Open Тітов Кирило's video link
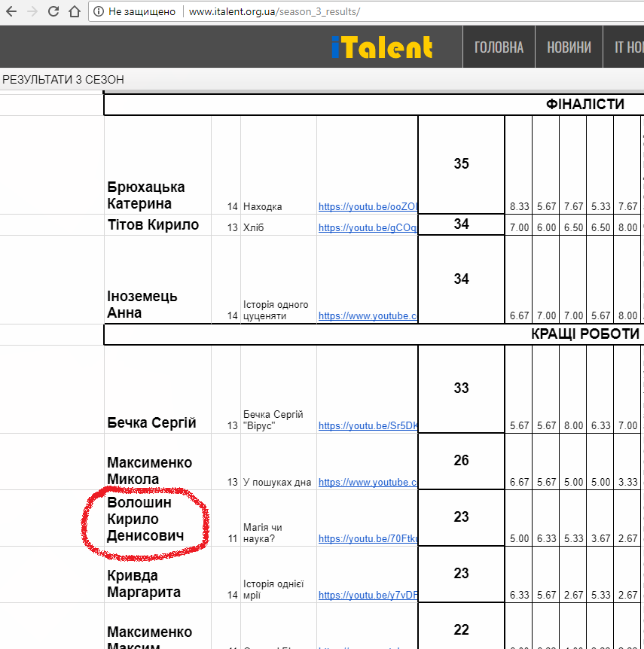 click(x=368, y=227)
